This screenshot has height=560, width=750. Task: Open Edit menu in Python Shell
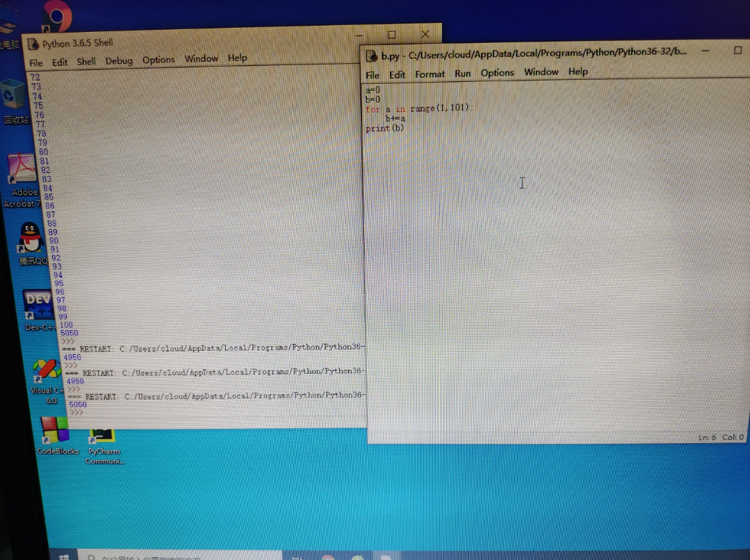[x=60, y=62]
